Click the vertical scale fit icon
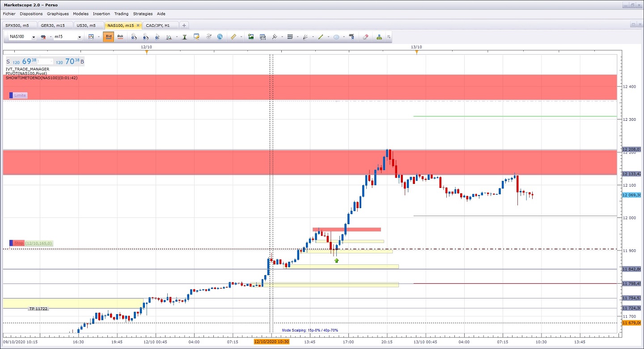644x349 pixels. coord(184,37)
